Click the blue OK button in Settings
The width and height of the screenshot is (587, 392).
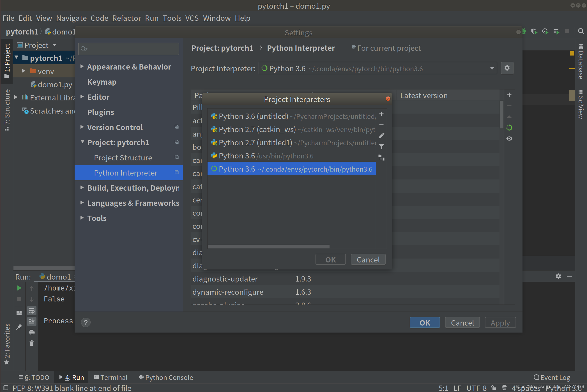pyautogui.click(x=424, y=323)
